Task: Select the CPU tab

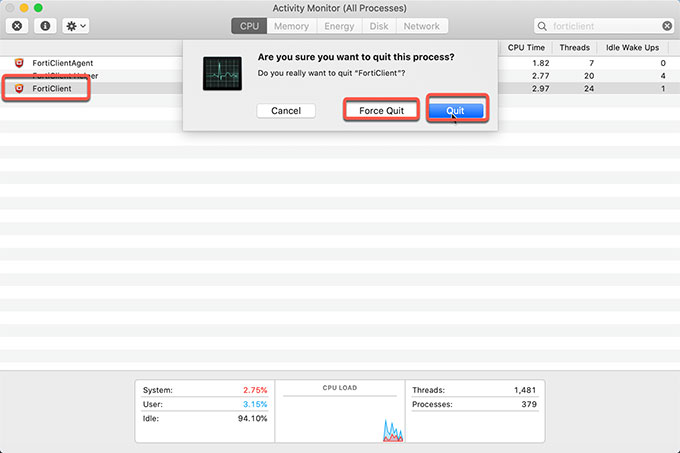Action: [249, 26]
